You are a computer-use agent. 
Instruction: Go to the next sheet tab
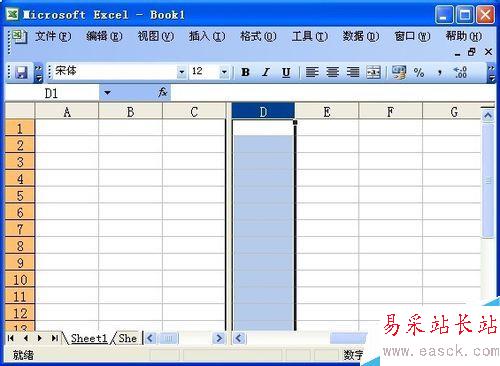40,338
